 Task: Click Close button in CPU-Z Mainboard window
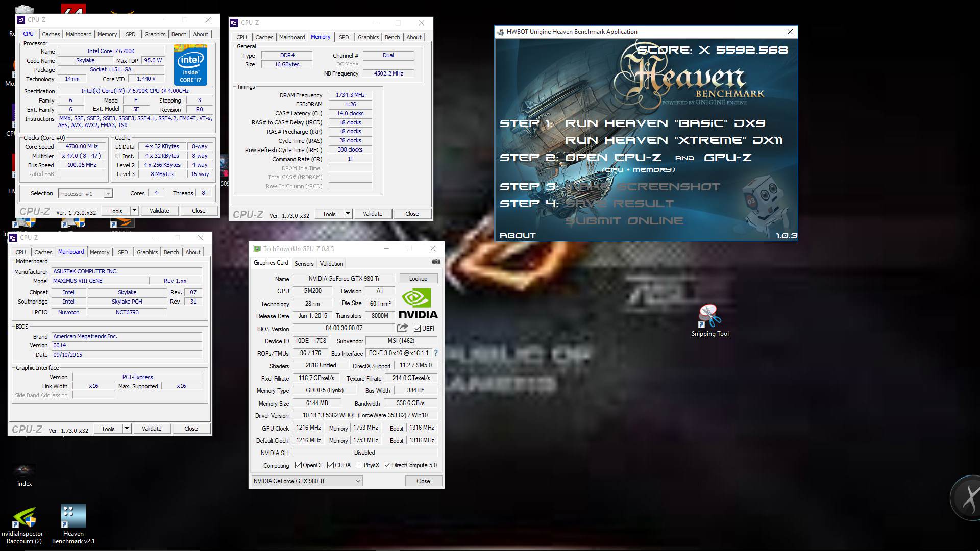tap(191, 429)
